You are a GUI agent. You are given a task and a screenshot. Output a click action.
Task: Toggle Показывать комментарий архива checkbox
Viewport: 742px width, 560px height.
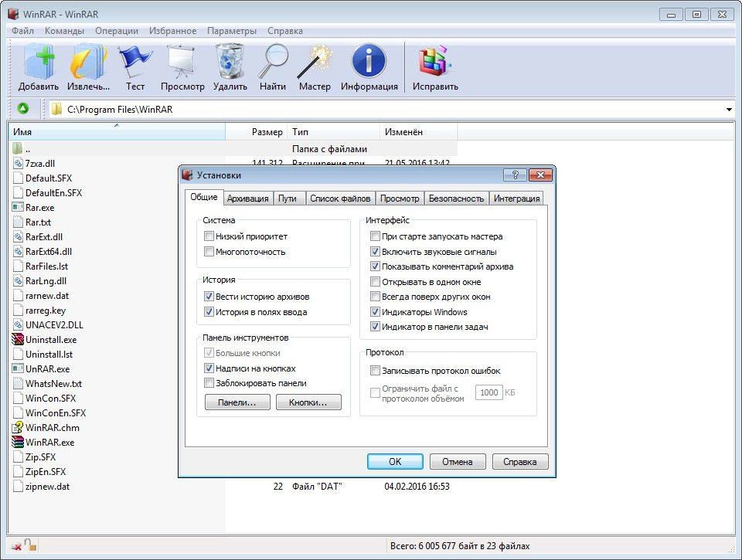tap(375, 266)
